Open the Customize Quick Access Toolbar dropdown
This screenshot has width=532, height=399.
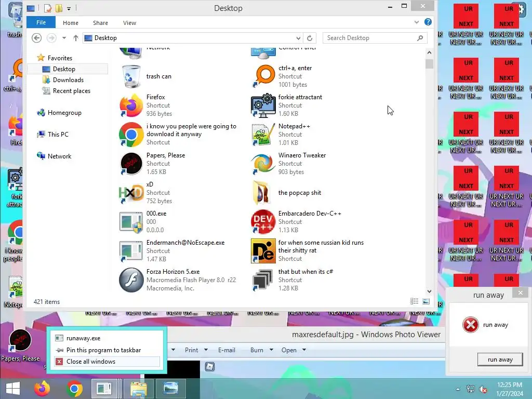69,8
